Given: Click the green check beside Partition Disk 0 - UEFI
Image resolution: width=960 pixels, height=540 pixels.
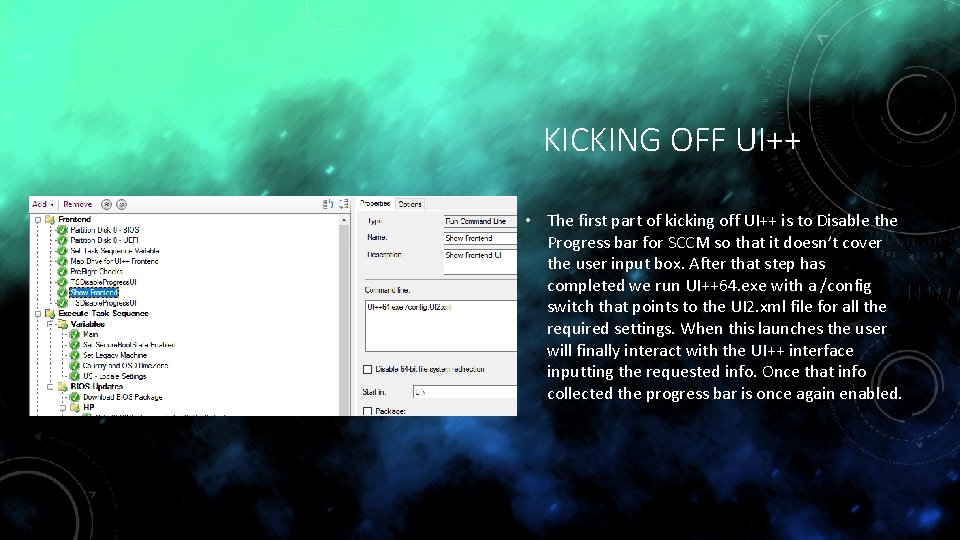Looking at the screenshot, I should (x=62, y=241).
